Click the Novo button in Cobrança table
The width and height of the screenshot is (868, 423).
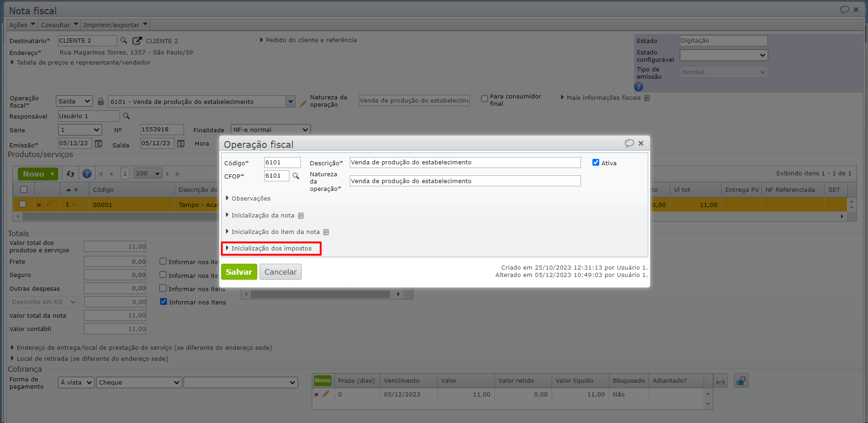click(x=322, y=380)
